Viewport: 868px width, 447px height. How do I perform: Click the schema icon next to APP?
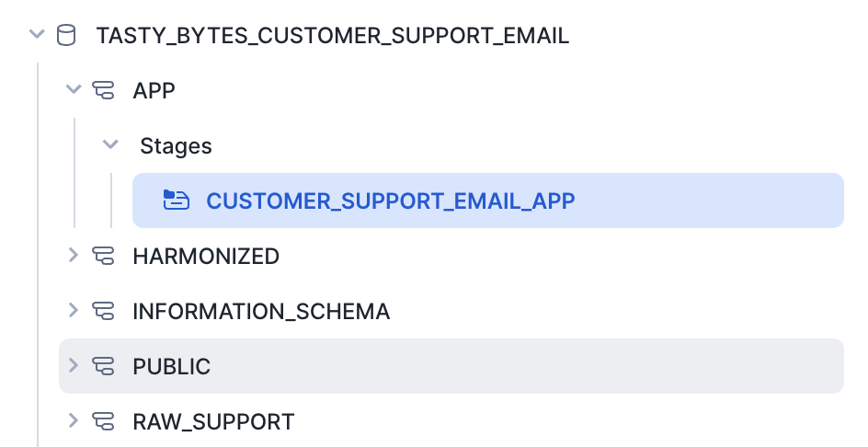click(103, 90)
